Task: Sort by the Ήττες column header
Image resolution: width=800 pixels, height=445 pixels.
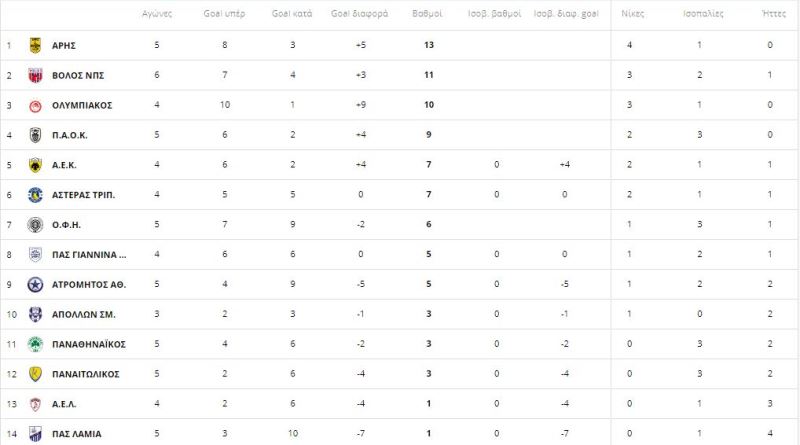Action: point(774,14)
